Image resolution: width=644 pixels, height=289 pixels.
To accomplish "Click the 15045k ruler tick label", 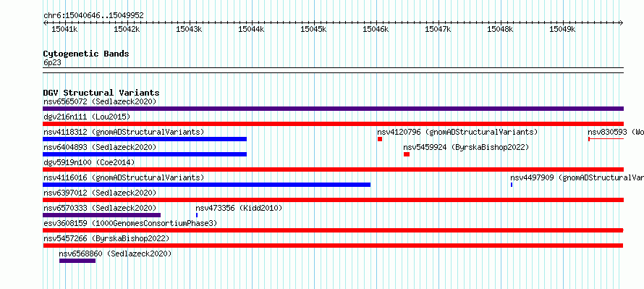I will (314, 29).
